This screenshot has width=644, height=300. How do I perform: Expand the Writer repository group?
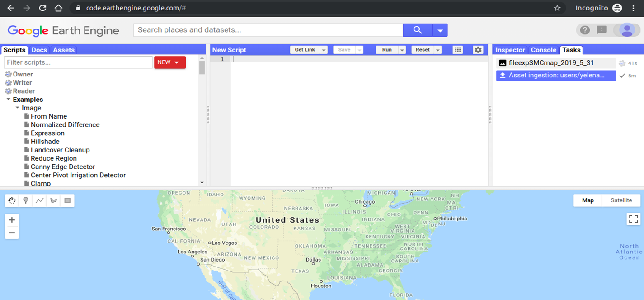coord(22,83)
